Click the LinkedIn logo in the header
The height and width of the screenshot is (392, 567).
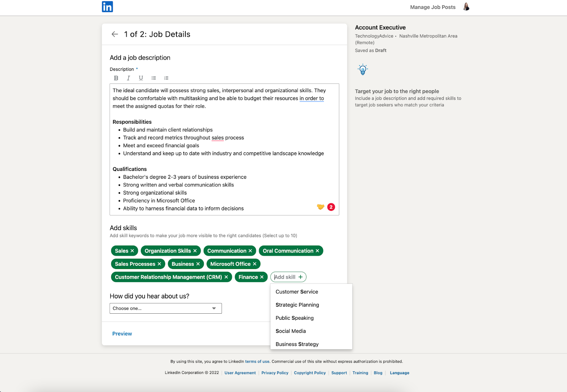107,7
